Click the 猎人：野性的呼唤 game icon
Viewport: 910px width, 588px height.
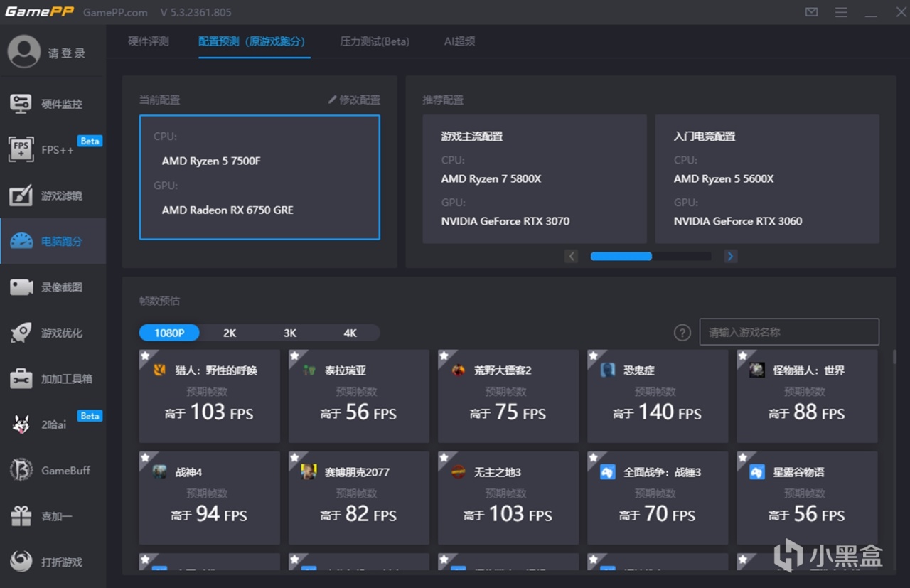(x=160, y=370)
